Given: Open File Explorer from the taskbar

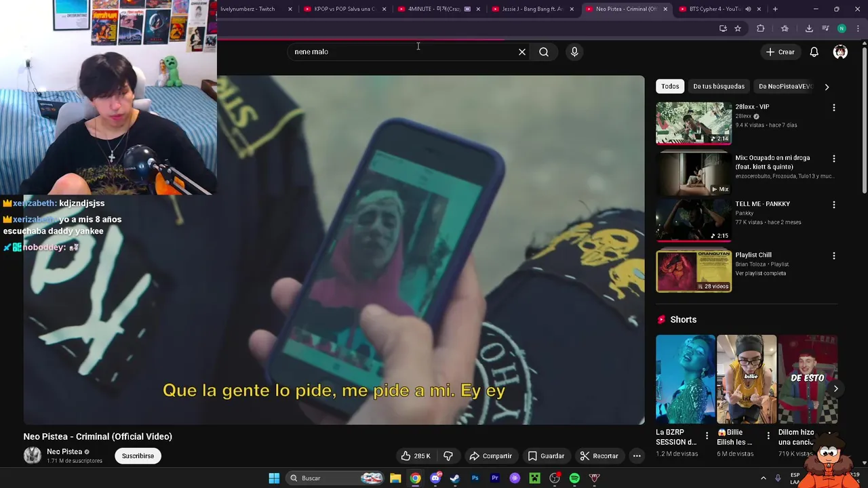Looking at the screenshot, I should point(395,478).
